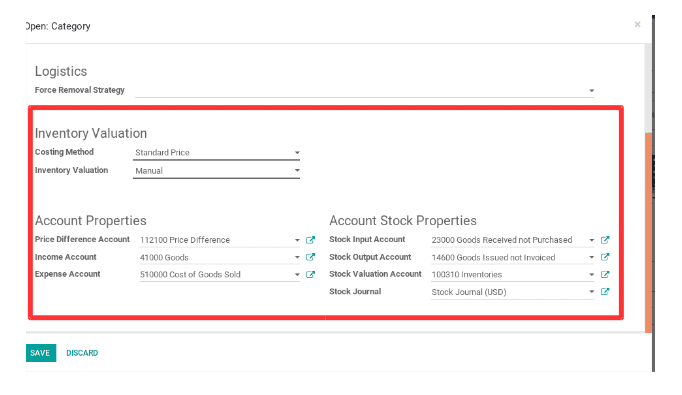Expand Stock Valuation Account dropdown arrow
The image size is (682, 395).
[x=592, y=274]
